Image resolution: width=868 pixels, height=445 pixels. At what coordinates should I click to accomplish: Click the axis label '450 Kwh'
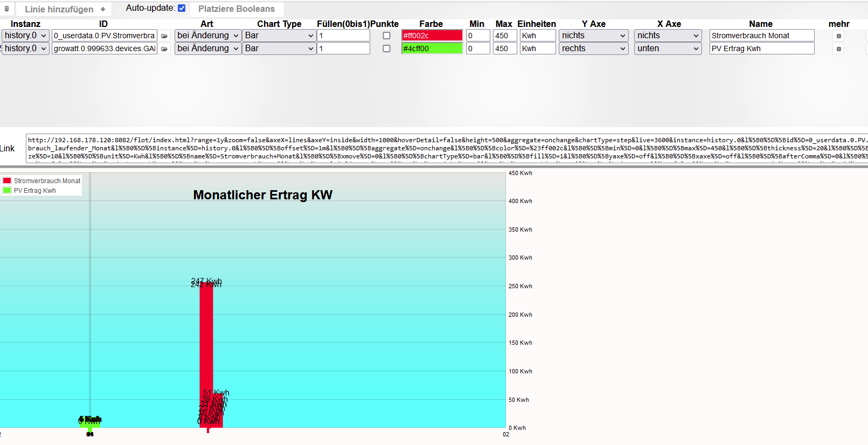[x=520, y=173]
